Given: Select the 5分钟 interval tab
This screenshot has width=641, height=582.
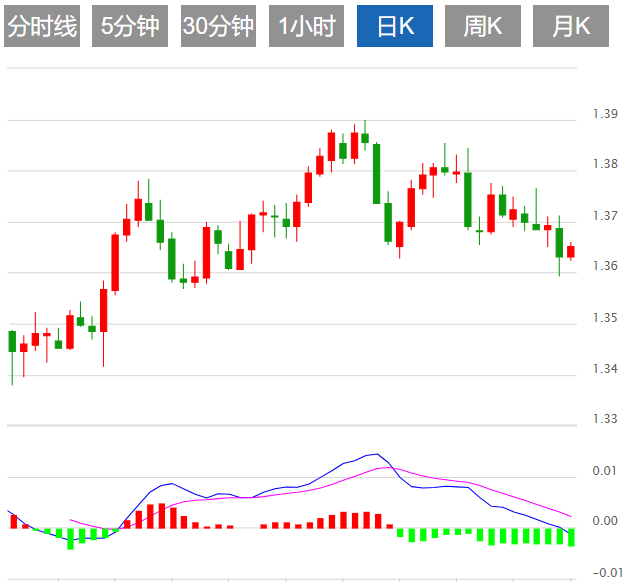Looking at the screenshot, I should (x=130, y=27).
